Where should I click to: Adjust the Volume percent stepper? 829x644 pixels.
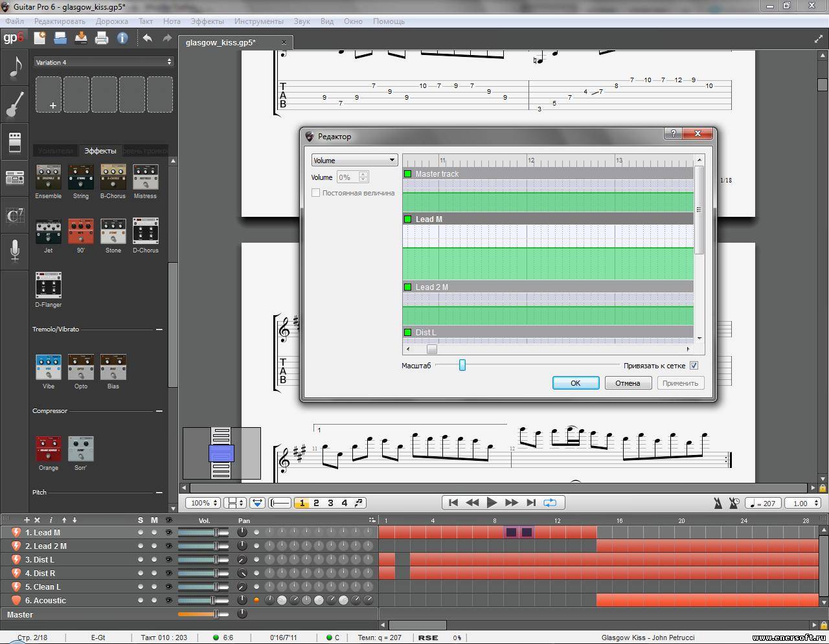tap(363, 177)
